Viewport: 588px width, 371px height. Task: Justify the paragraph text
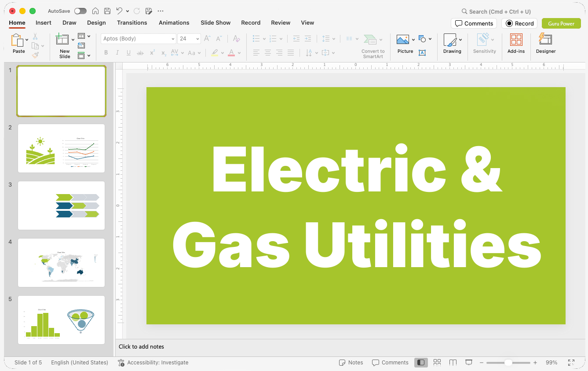coord(291,53)
